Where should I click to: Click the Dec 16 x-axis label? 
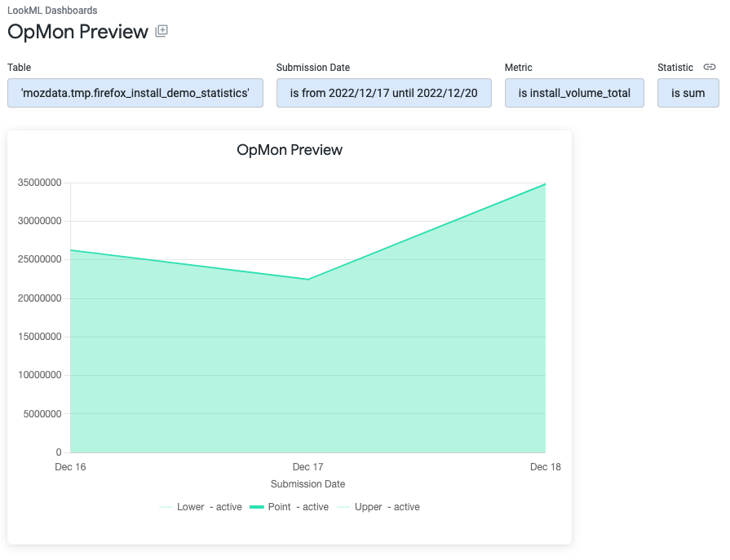pyautogui.click(x=70, y=467)
